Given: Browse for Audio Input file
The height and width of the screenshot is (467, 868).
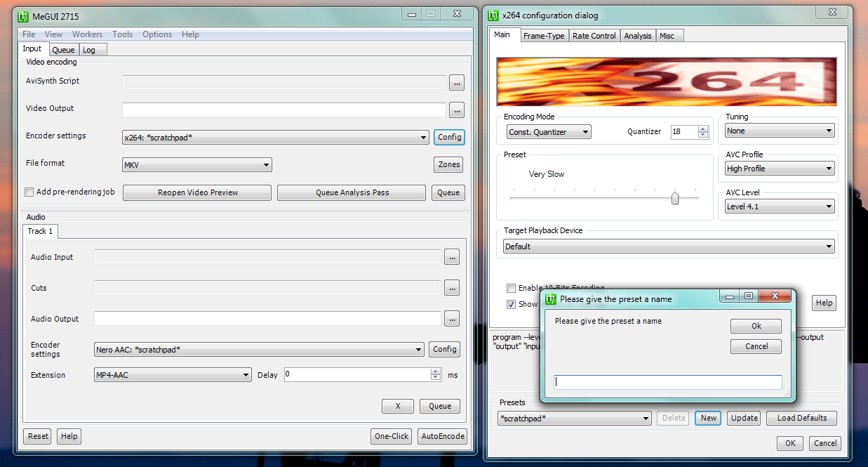Looking at the screenshot, I should point(452,257).
